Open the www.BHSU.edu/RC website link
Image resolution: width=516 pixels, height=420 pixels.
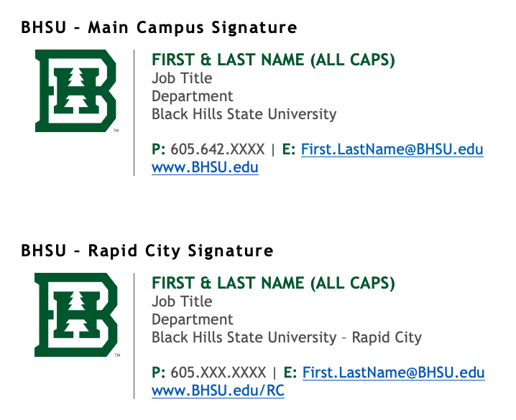pos(218,391)
